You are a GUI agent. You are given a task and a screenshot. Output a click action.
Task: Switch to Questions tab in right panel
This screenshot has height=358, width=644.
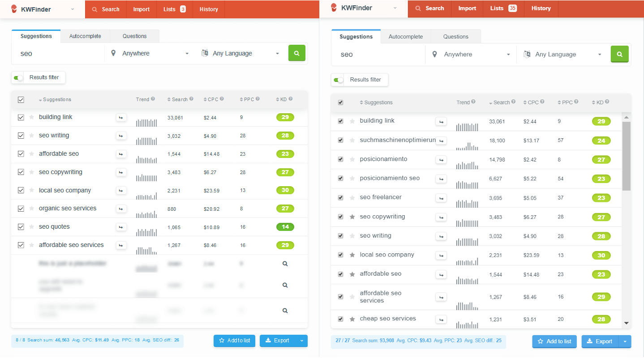[456, 37]
